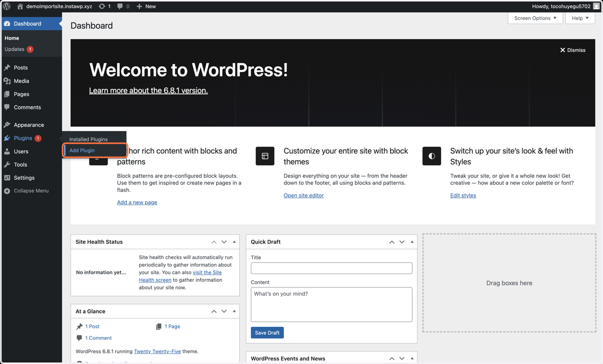Click the Quick Draft Title field

tap(332, 268)
